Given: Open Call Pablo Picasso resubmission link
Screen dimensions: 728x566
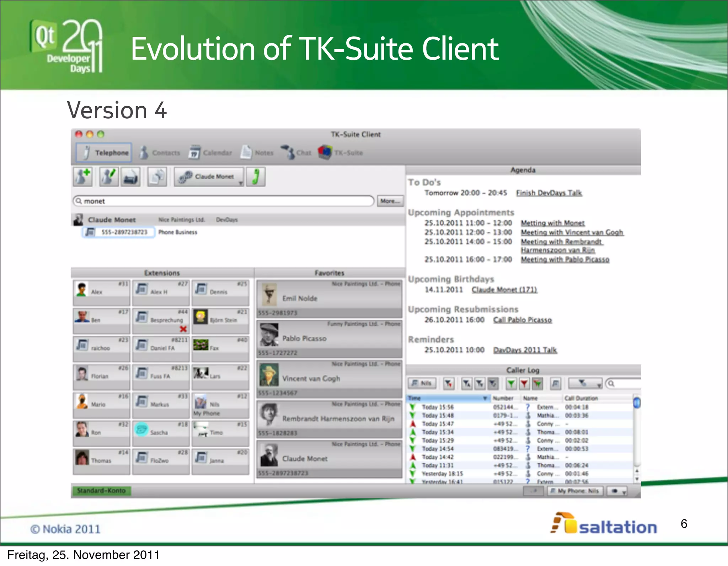Looking at the screenshot, I should pos(523,320).
